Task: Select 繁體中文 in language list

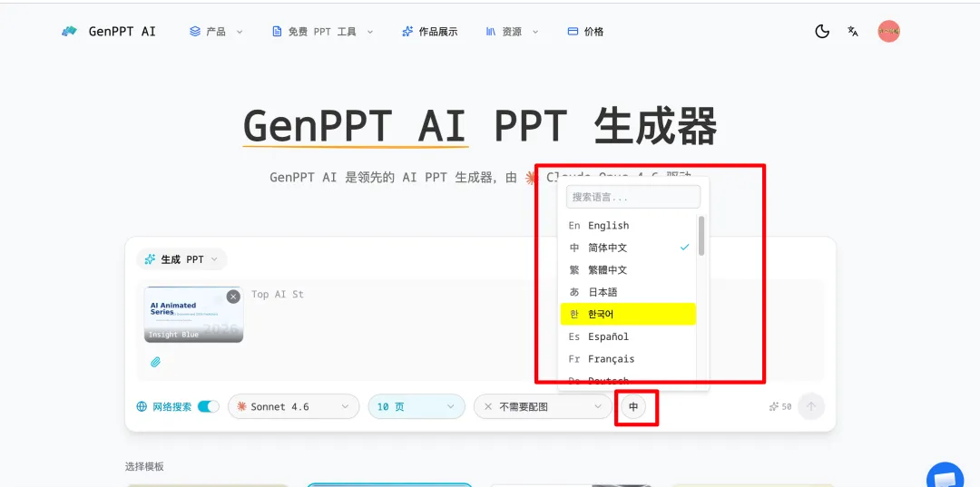Action: pyautogui.click(x=628, y=269)
